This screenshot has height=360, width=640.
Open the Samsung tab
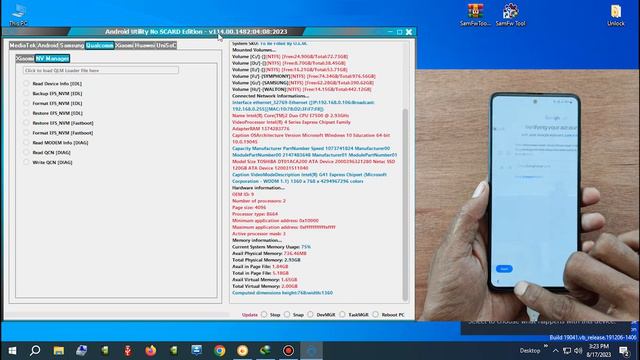71,45
